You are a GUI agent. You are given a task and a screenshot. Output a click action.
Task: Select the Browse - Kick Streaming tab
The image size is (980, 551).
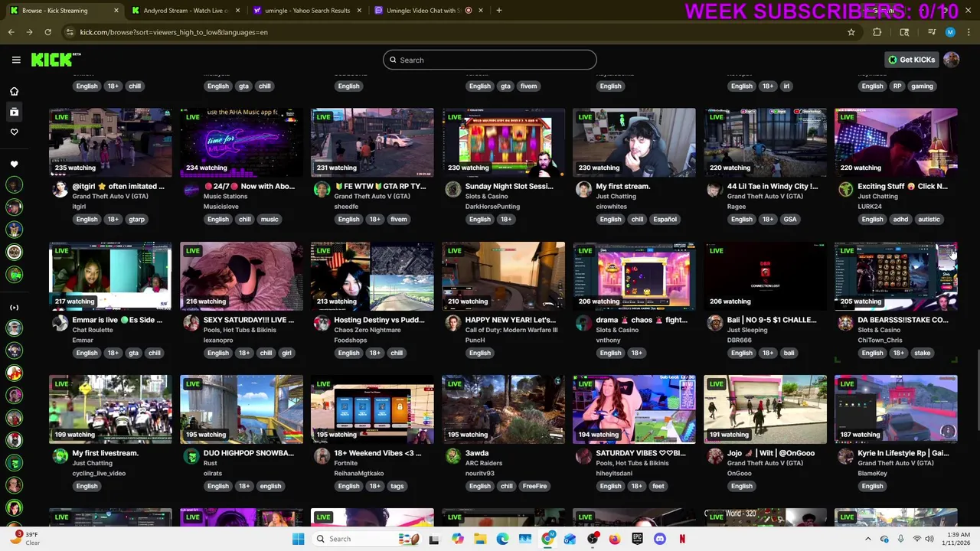63,11
